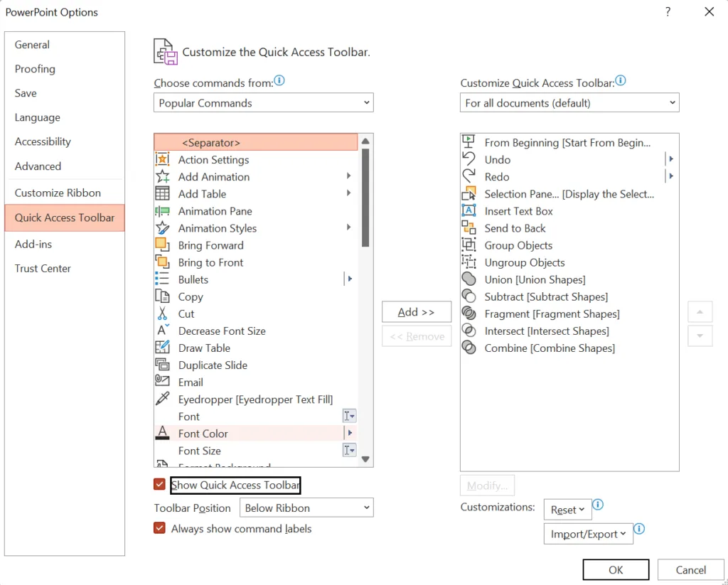Viewport: 728px width, 585px height.
Task: Click the commands list scroll down arrow
Action: [365, 459]
